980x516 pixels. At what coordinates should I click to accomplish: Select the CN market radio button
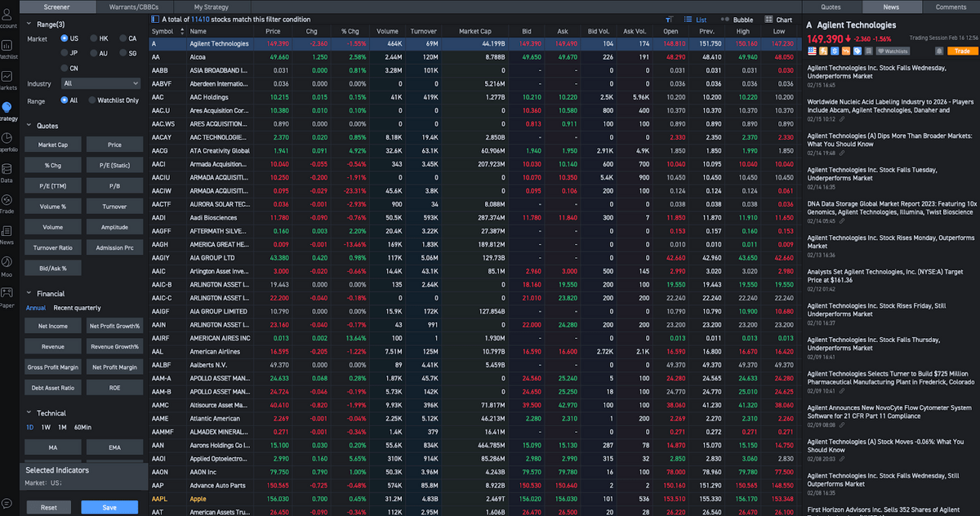click(x=65, y=68)
